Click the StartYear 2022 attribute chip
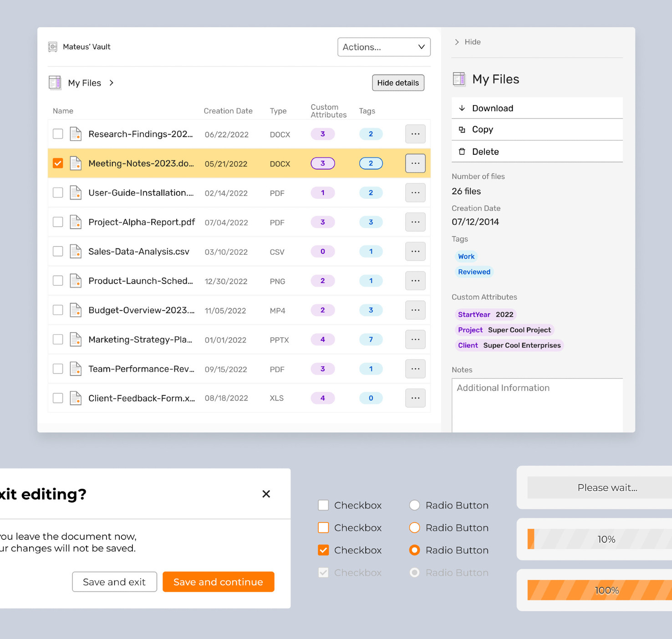Screen dimensions: 672x639 pos(486,314)
